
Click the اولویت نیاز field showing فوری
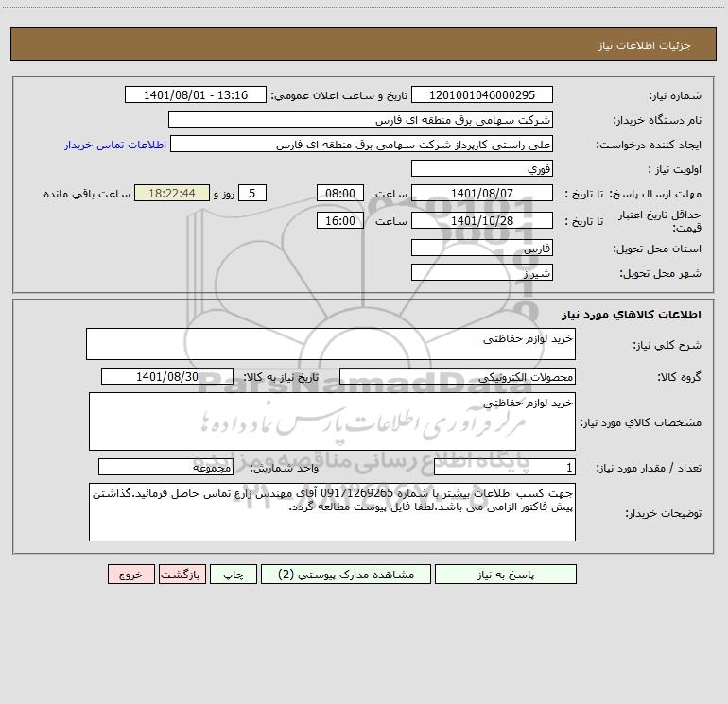(482, 168)
